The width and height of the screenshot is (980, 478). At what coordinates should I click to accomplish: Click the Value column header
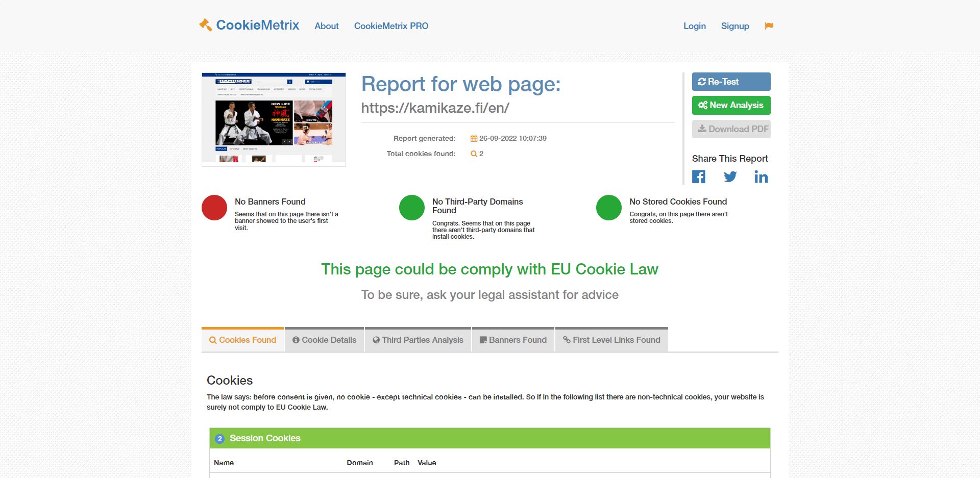427,463
